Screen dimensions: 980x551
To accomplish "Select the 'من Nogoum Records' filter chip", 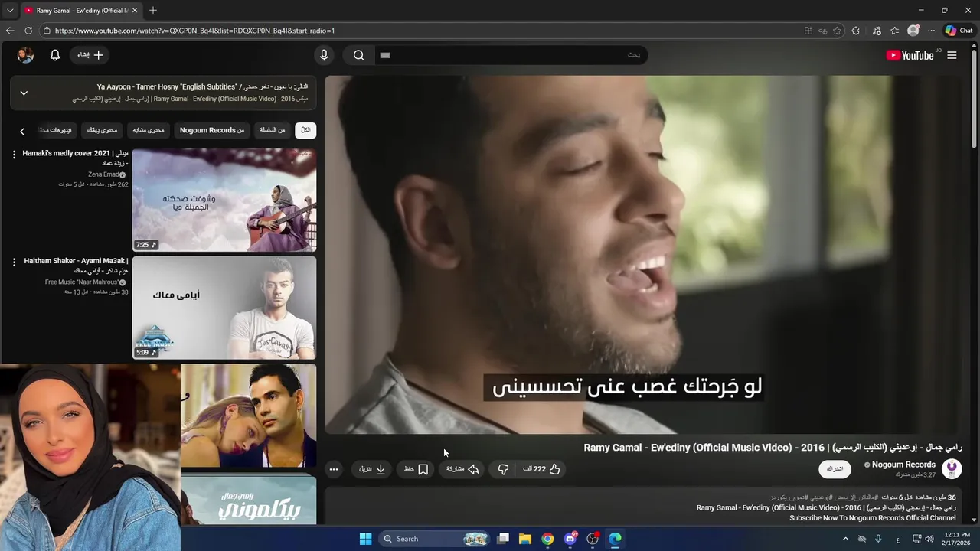I will tap(212, 130).
